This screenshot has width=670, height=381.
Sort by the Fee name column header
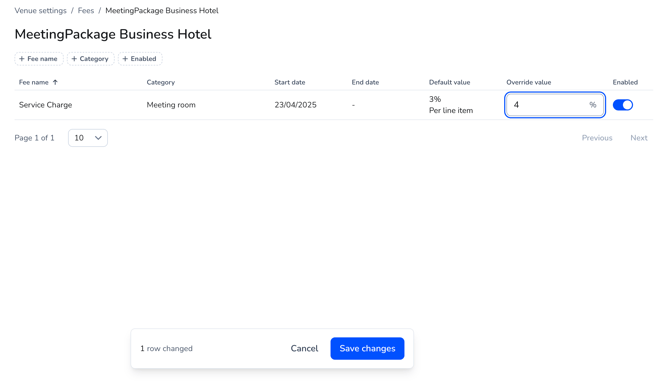coord(34,82)
